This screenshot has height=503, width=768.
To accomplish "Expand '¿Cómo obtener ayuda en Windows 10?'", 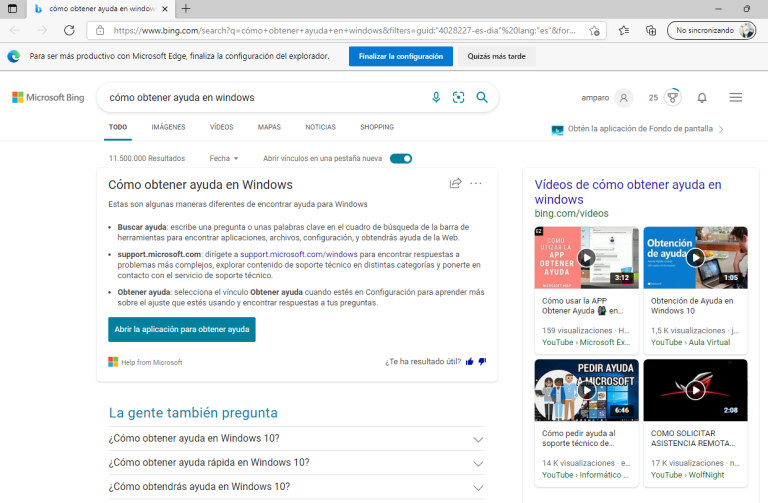I will [297, 438].
